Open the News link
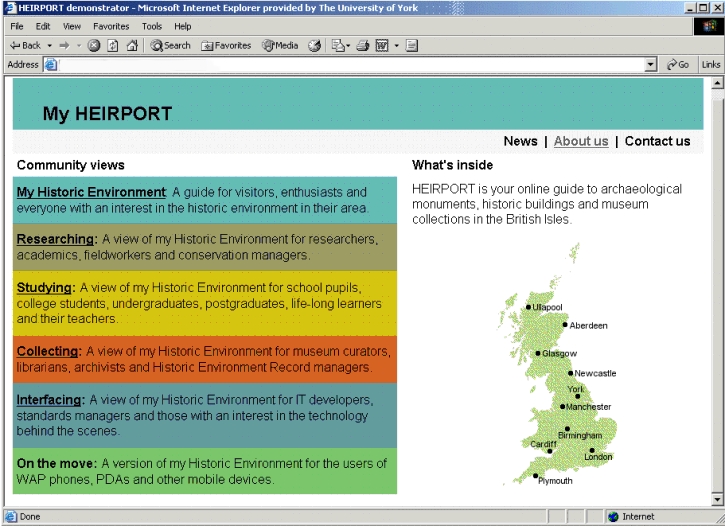The image size is (725, 526). pyautogui.click(x=520, y=141)
